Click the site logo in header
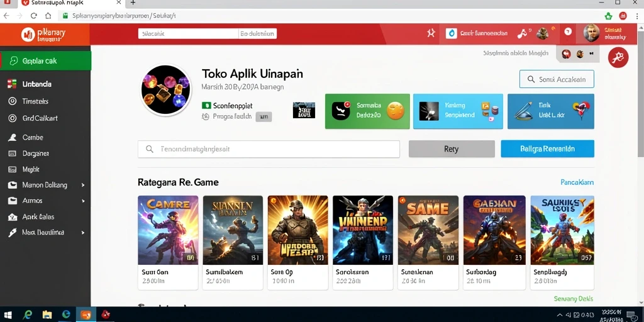Screen dimensions: 644x322 [43, 35]
